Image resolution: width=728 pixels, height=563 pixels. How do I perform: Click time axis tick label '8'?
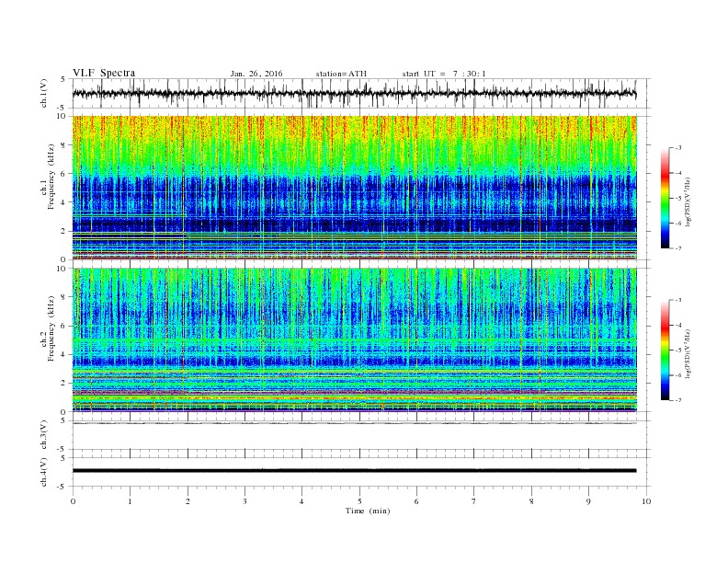click(x=531, y=501)
